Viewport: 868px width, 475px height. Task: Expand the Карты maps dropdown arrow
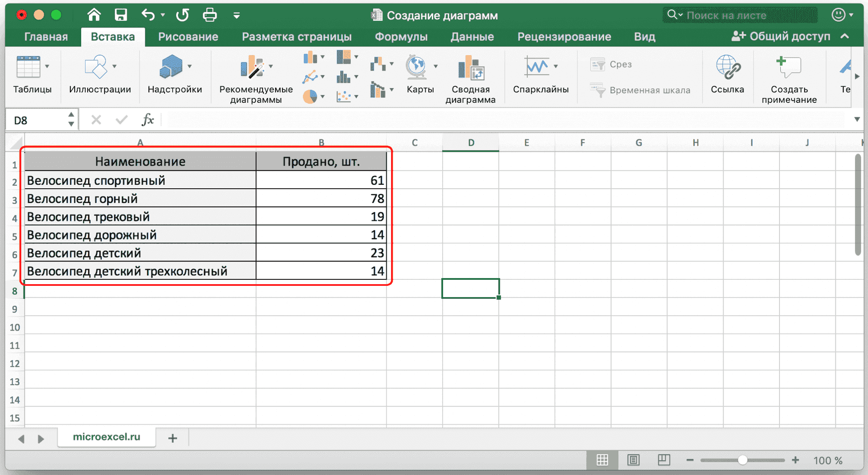coord(435,66)
